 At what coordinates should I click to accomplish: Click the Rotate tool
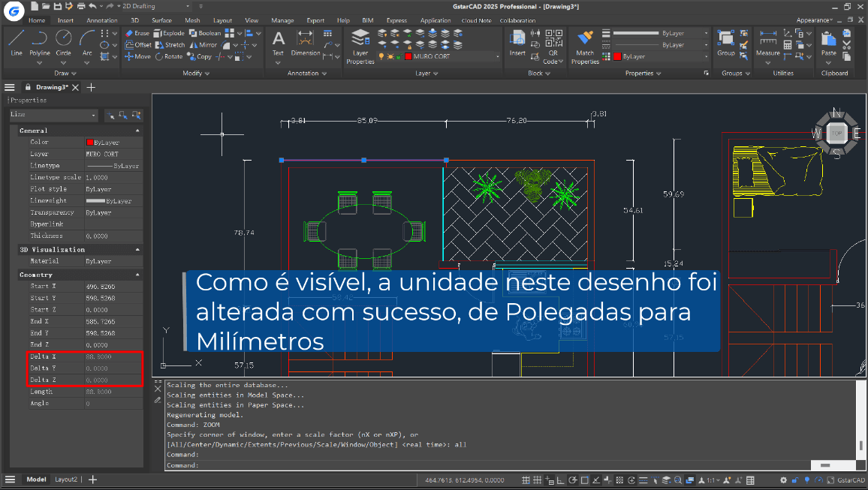(170, 56)
